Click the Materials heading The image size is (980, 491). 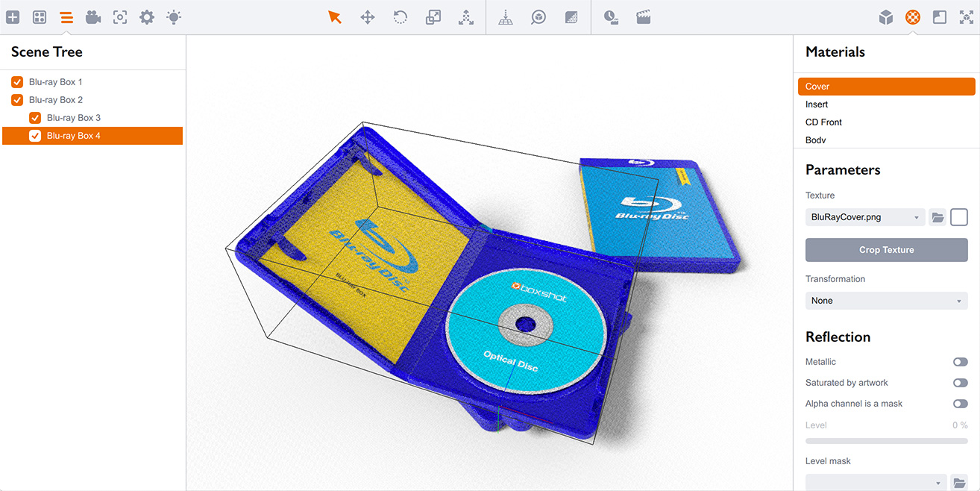[835, 51]
